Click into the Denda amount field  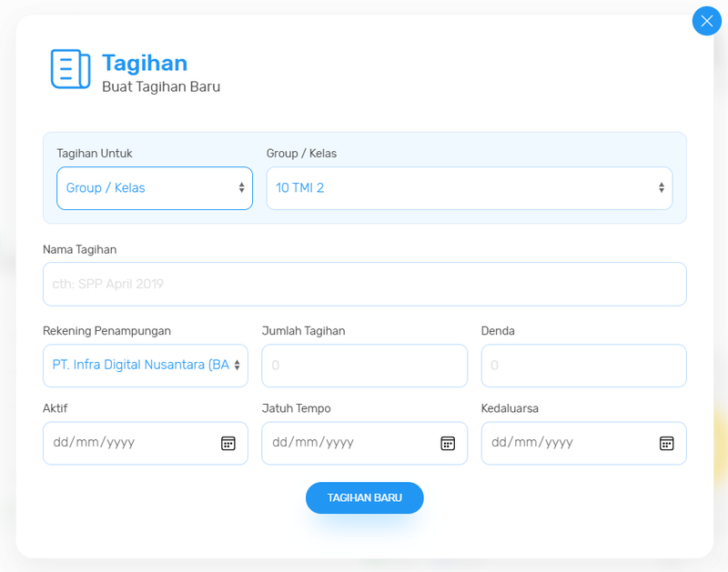tap(583, 365)
